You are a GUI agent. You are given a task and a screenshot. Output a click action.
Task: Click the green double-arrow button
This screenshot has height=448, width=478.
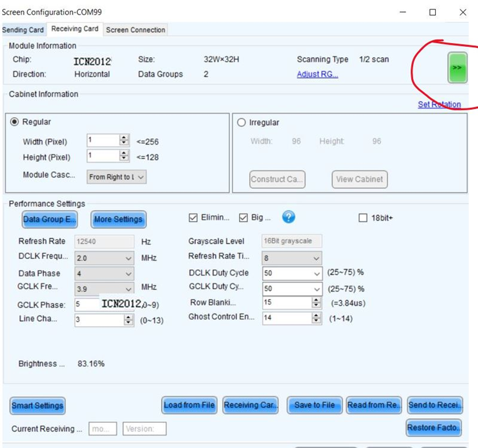click(457, 68)
